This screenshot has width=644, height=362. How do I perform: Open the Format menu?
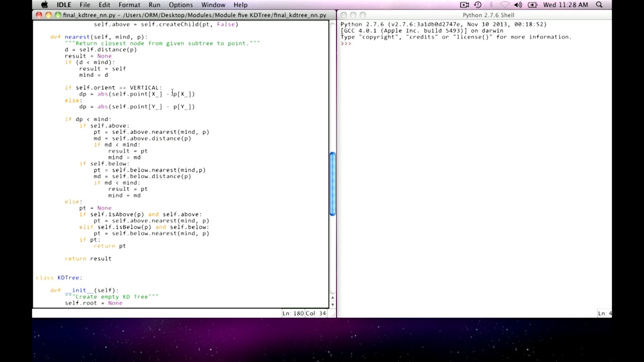pyautogui.click(x=129, y=5)
